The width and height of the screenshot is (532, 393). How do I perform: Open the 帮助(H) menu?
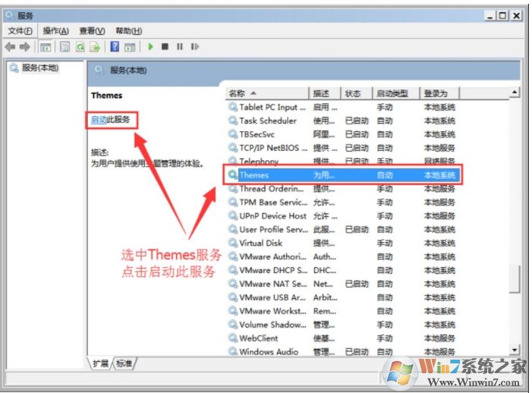pyautogui.click(x=128, y=31)
